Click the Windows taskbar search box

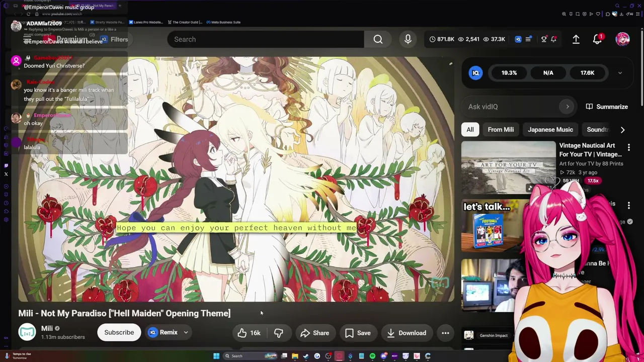click(x=251, y=356)
